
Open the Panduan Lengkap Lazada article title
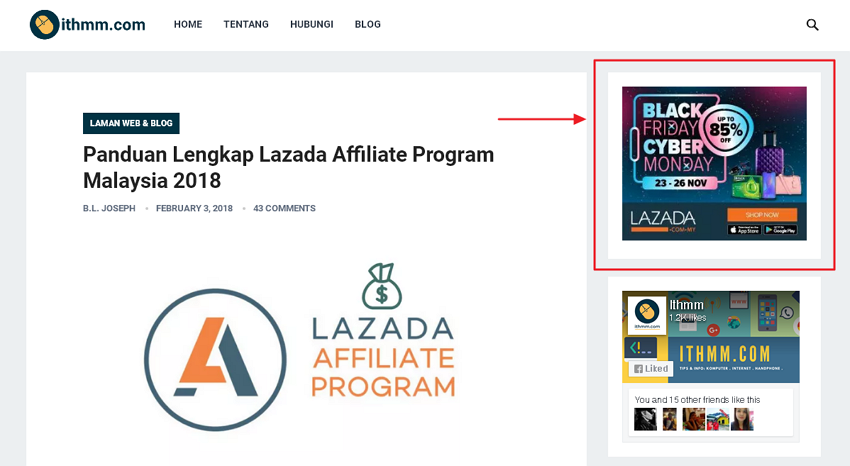click(288, 167)
